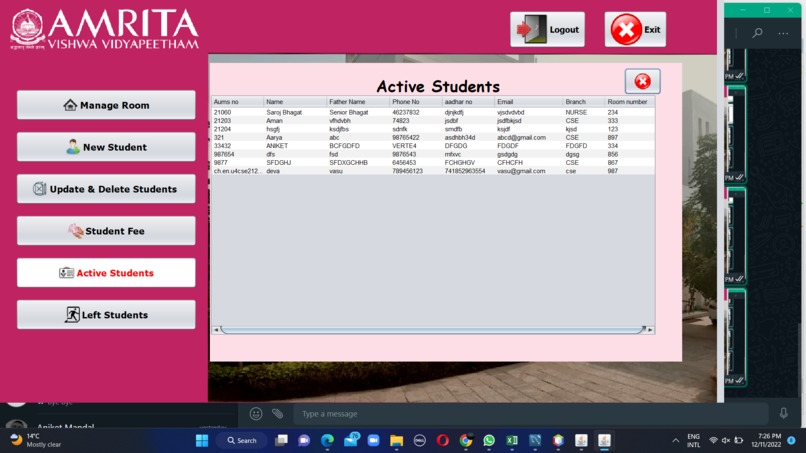Open the New Student form
The height and width of the screenshot is (453, 806).
(106, 147)
